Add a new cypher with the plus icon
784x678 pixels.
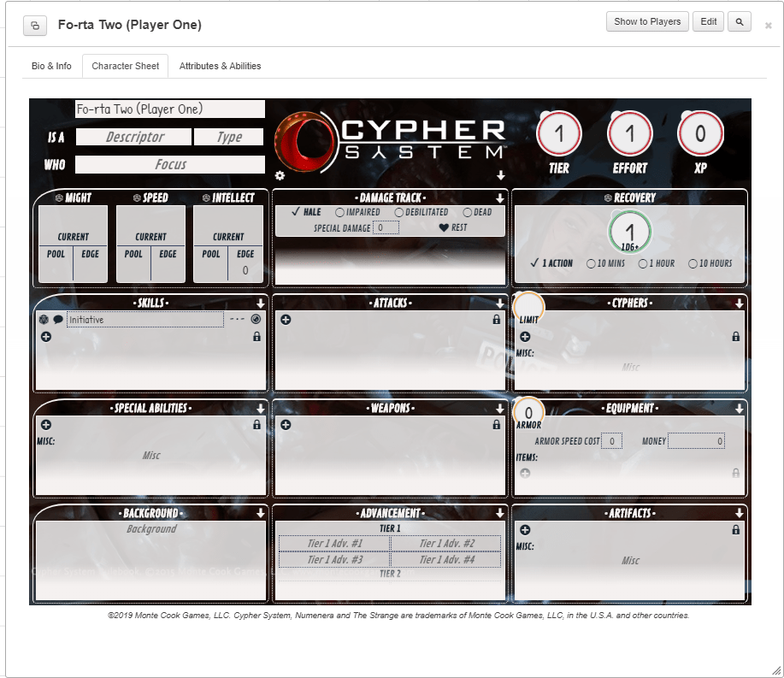pos(525,337)
